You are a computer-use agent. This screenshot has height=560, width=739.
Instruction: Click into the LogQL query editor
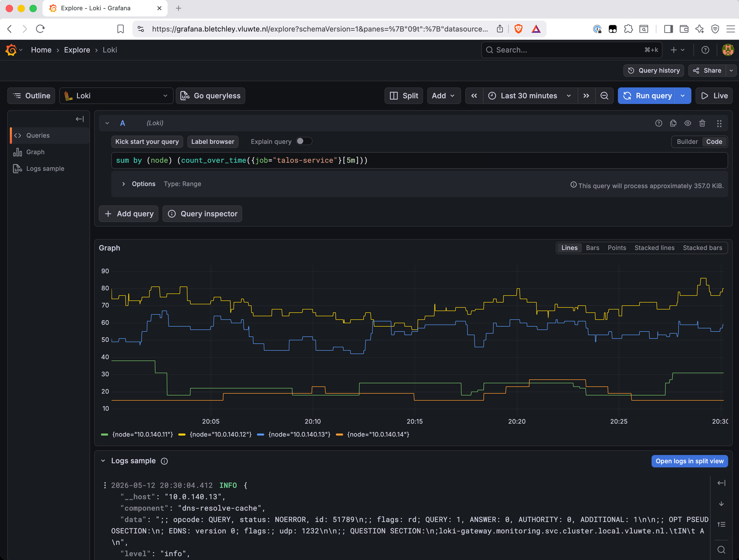(x=419, y=160)
